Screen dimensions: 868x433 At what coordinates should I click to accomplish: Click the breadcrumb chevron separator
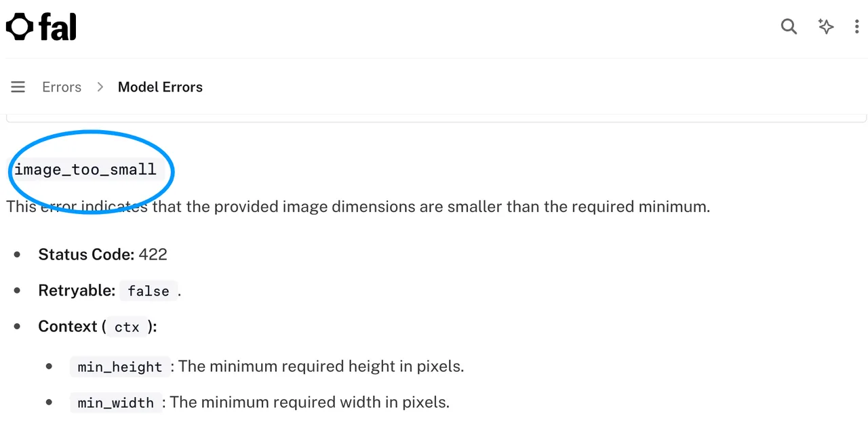[x=100, y=87]
